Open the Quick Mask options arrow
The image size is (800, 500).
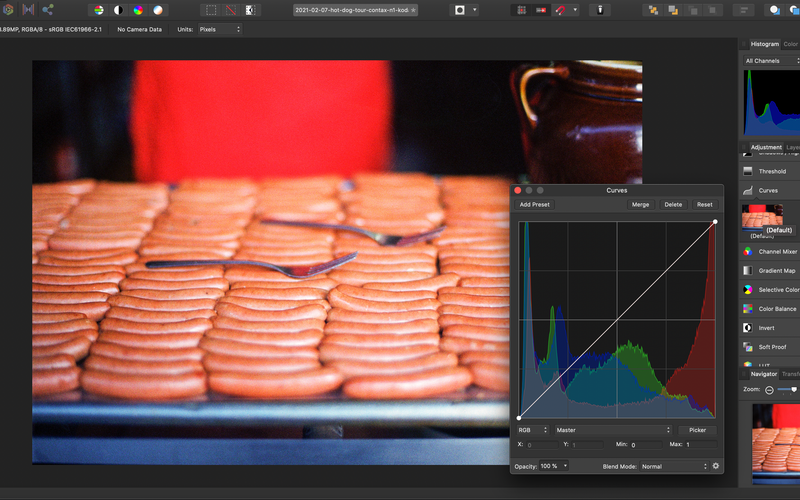474,10
